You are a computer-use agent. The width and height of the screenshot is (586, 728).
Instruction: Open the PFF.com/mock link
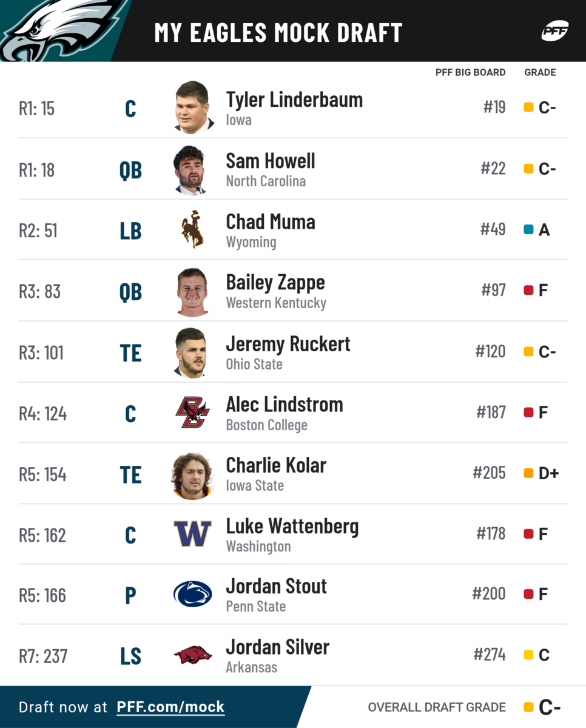pos(170,707)
